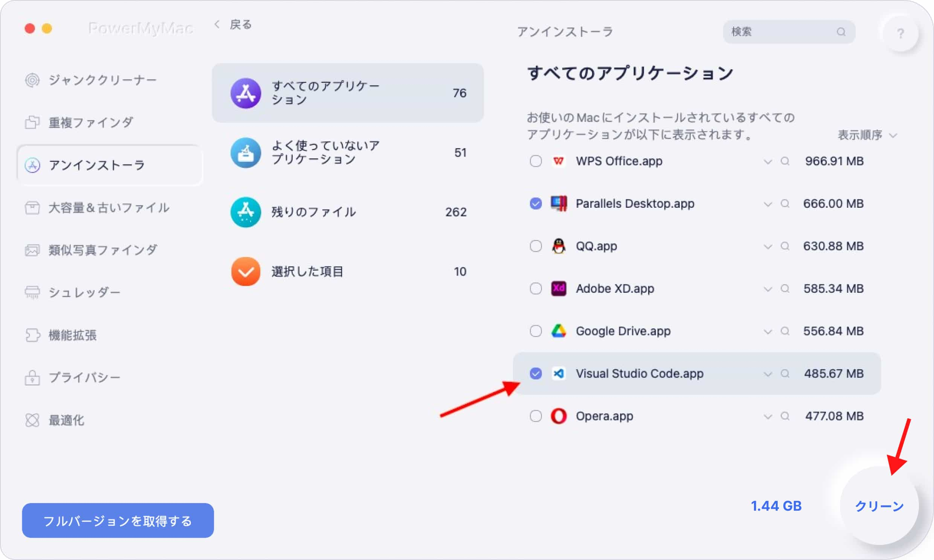Click the Parallels Desktop app icon
The image size is (934, 560).
pos(559,204)
